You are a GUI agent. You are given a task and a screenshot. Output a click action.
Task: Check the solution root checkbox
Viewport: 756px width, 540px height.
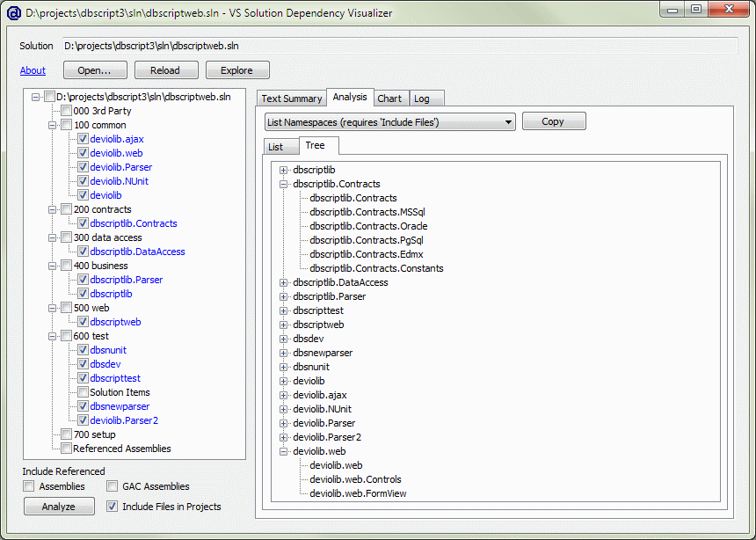(49, 97)
